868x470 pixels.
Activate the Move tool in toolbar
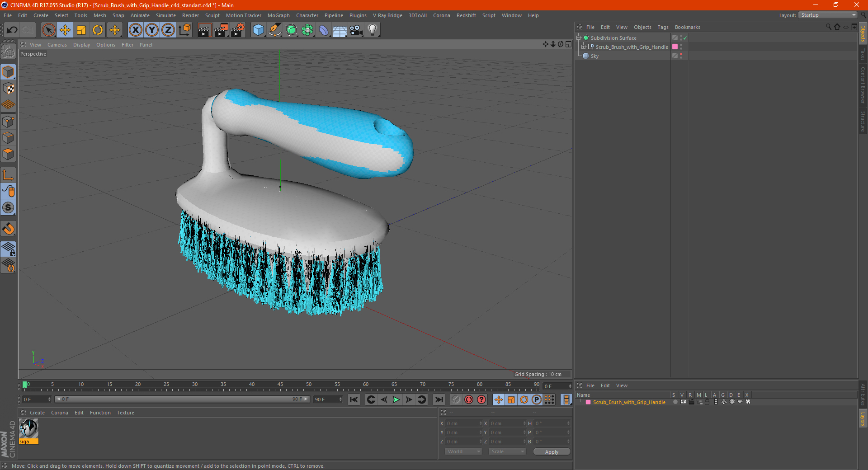65,30
